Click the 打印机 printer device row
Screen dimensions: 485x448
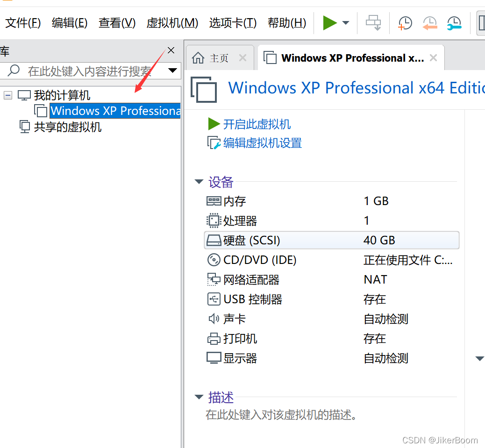pyautogui.click(x=332, y=339)
